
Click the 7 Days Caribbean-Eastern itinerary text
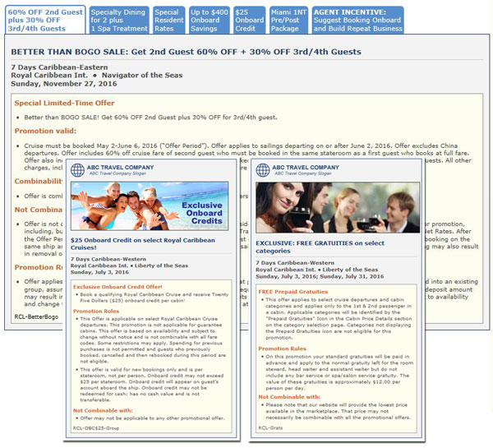pos(59,67)
